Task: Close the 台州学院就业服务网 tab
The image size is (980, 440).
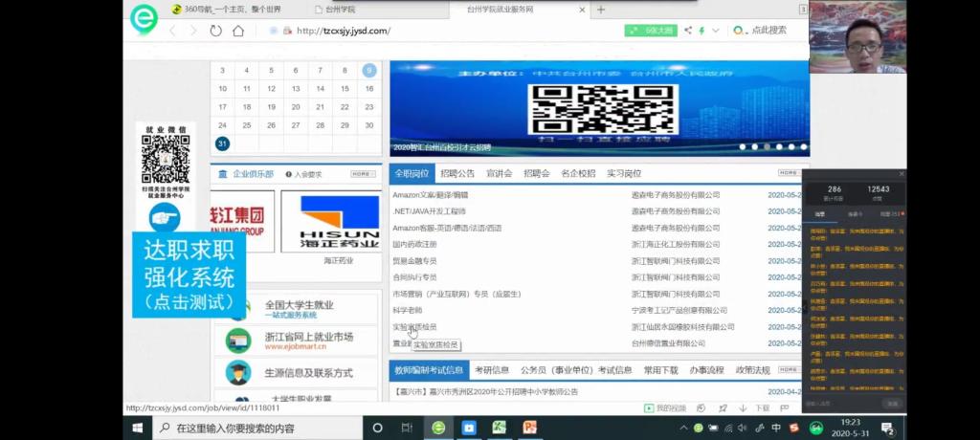Action: [580, 10]
